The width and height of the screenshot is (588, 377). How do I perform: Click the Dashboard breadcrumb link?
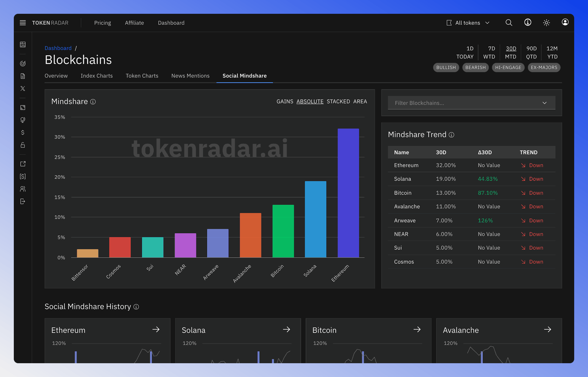tap(58, 48)
